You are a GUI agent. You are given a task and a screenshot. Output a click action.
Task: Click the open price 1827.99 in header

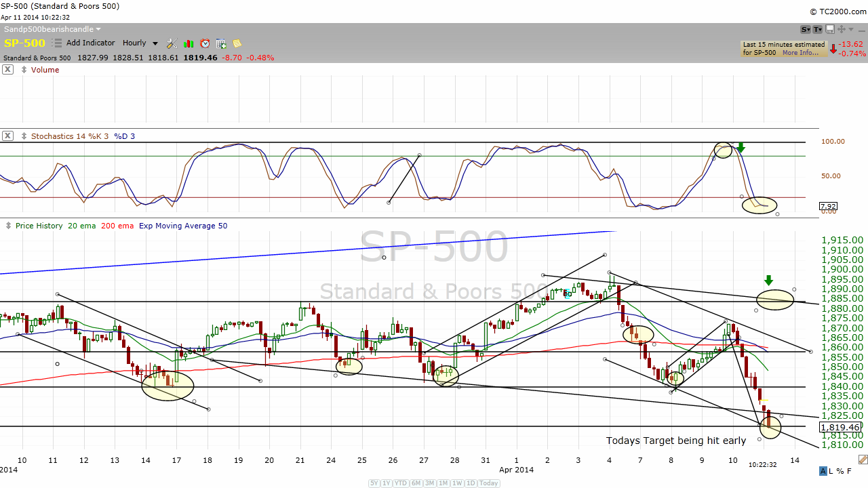coord(93,58)
